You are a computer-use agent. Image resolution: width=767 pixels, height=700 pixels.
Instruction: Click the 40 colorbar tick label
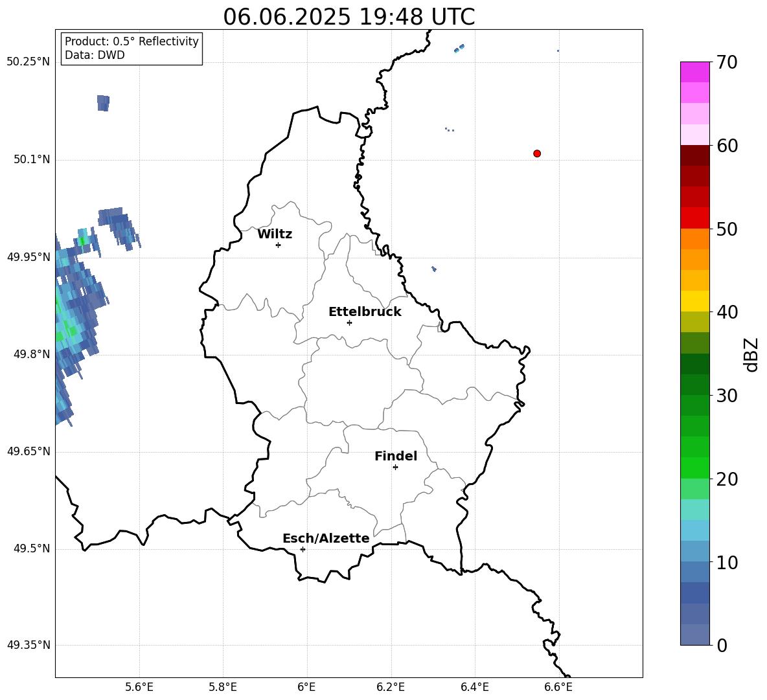tap(726, 312)
